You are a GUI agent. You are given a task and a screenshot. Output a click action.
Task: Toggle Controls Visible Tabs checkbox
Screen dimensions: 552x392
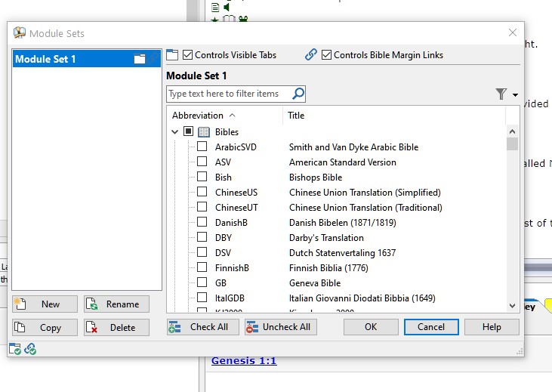pos(187,55)
